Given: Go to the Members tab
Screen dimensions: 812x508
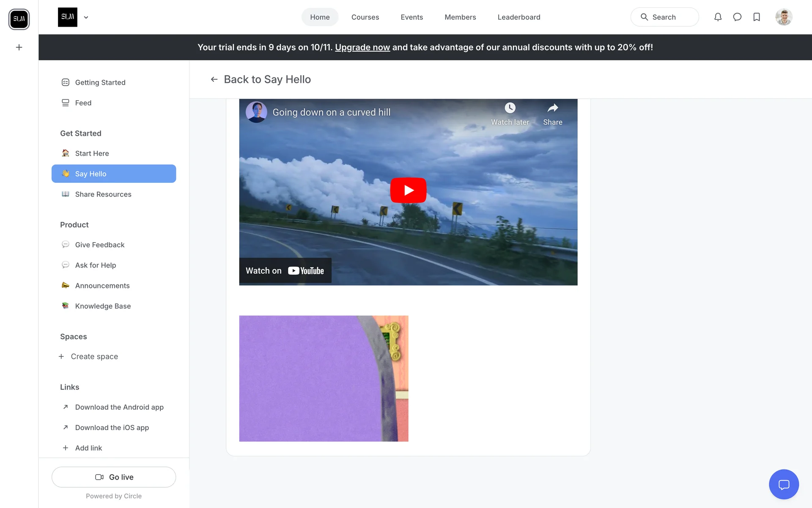Looking at the screenshot, I should [x=460, y=17].
